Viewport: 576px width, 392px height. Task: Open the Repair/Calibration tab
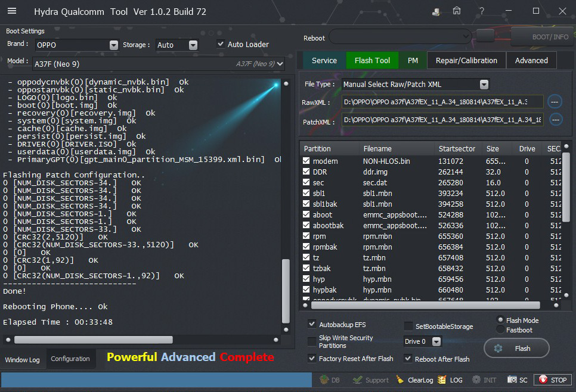(466, 61)
